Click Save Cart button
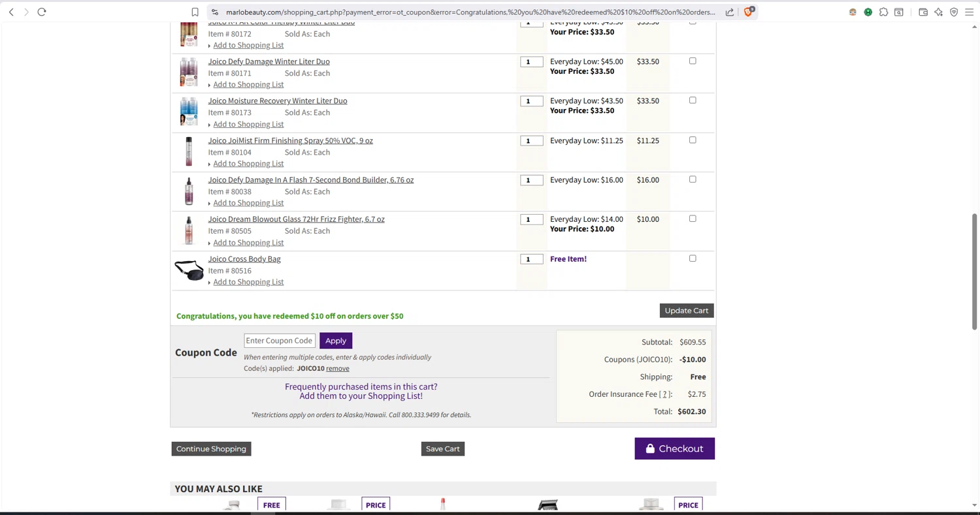 coord(443,449)
